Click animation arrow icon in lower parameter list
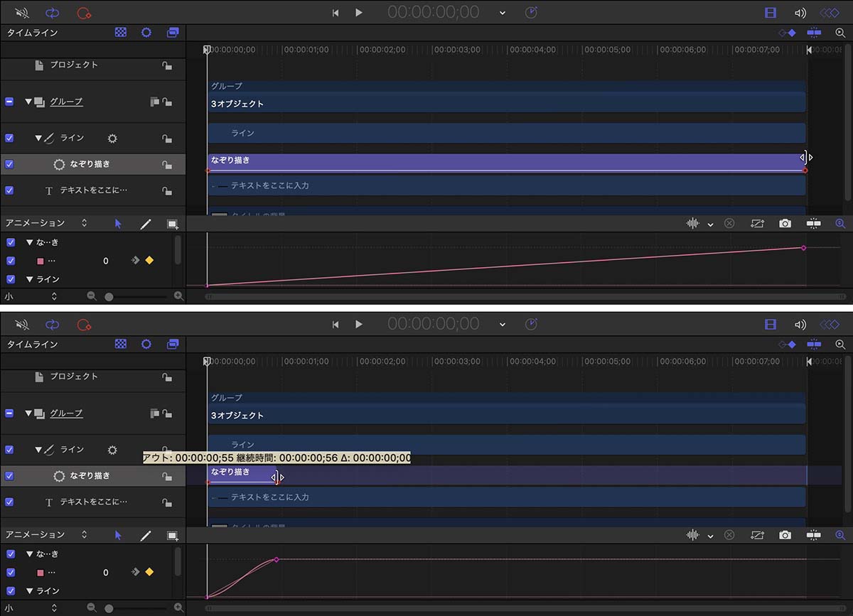The height and width of the screenshot is (616, 853). coord(135,572)
